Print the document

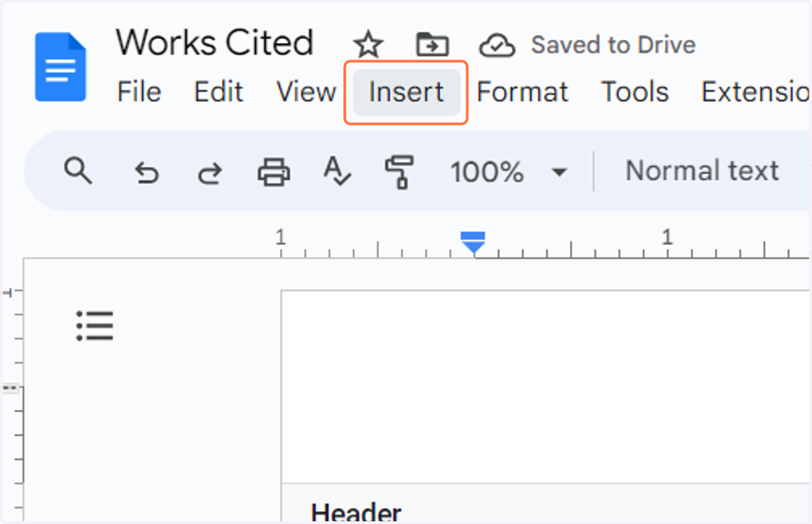point(274,172)
